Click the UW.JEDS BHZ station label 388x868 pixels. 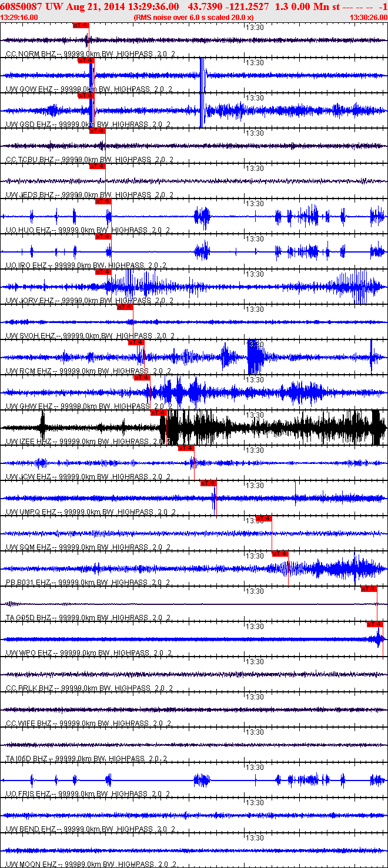click(x=29, y=195)
